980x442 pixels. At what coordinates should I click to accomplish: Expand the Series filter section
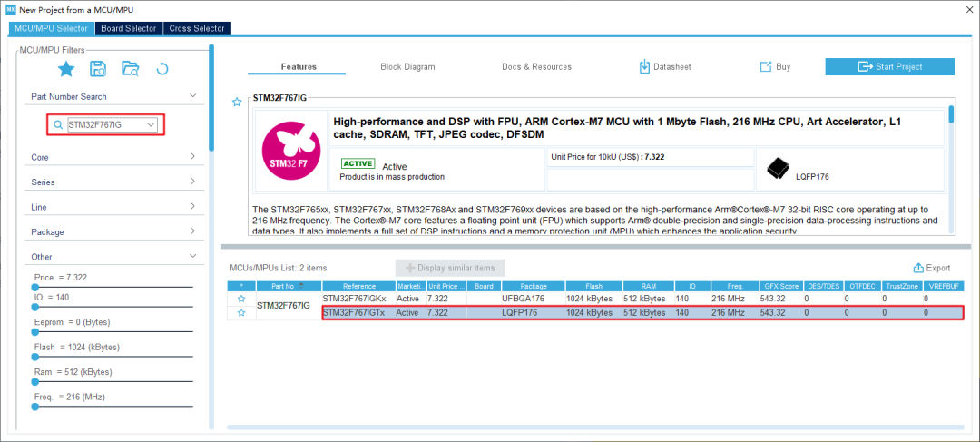193,182
